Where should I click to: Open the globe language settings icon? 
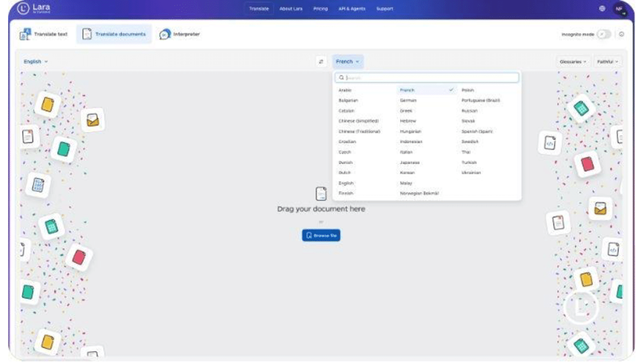pos(602,9)
